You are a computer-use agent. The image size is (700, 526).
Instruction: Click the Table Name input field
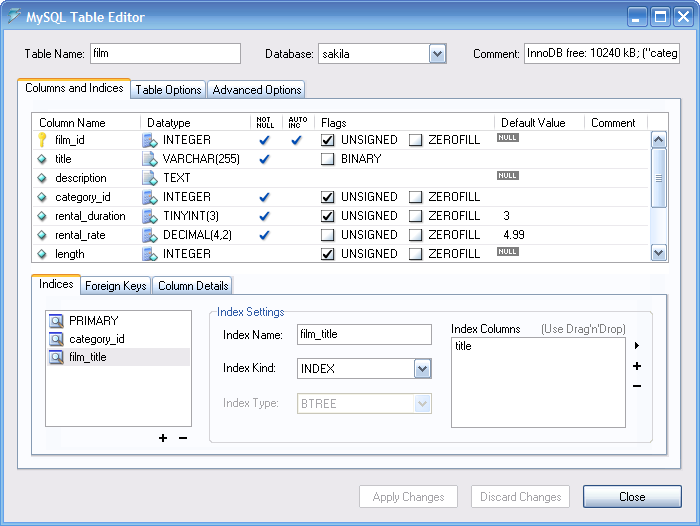pos(165,54)
